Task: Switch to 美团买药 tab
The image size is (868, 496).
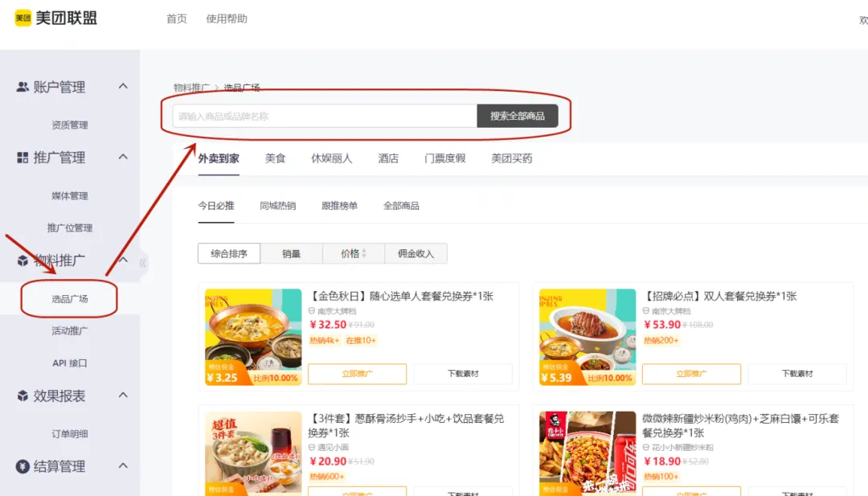Action: pos(511,158)
